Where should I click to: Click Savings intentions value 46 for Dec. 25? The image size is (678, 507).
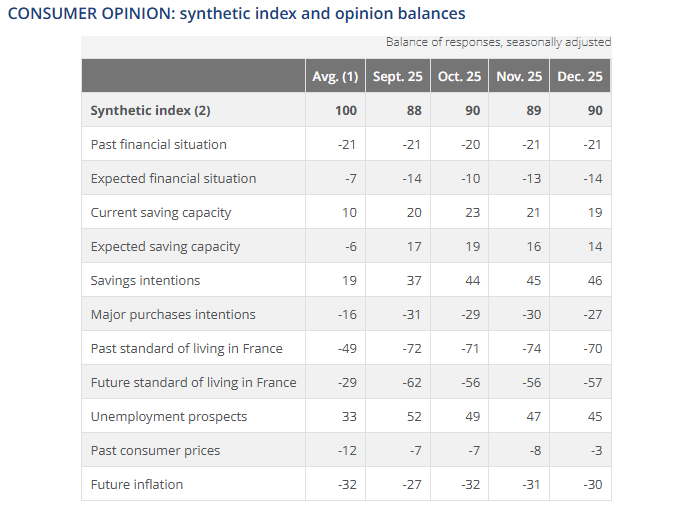tap(595, 280)
